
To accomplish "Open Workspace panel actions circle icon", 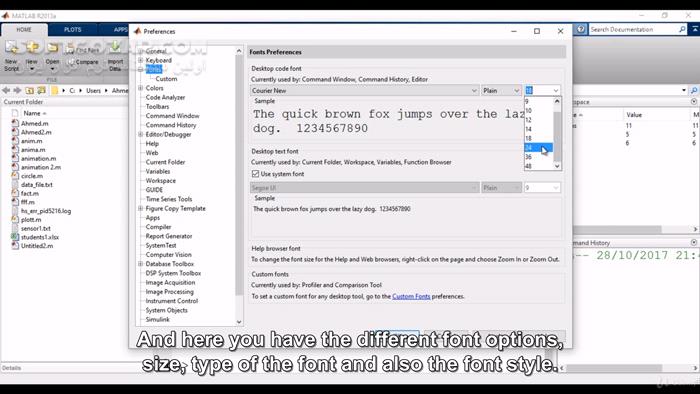I will 694,102.
